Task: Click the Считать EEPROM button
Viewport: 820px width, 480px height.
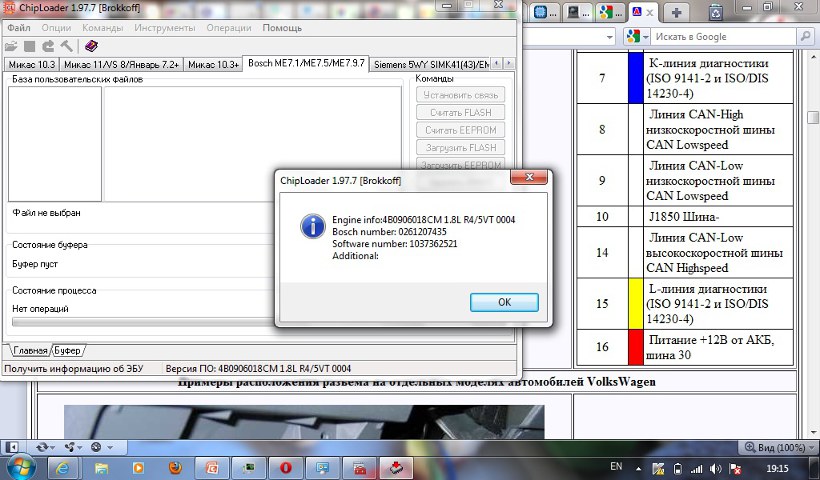Action: (x=461, y=130)
